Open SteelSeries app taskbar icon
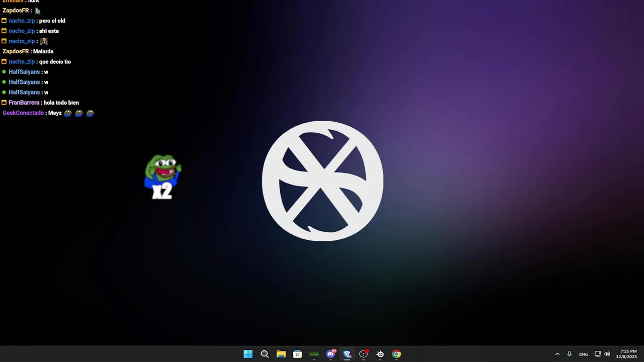The height and width of the screenshot is (362, 644). [380, 354]
